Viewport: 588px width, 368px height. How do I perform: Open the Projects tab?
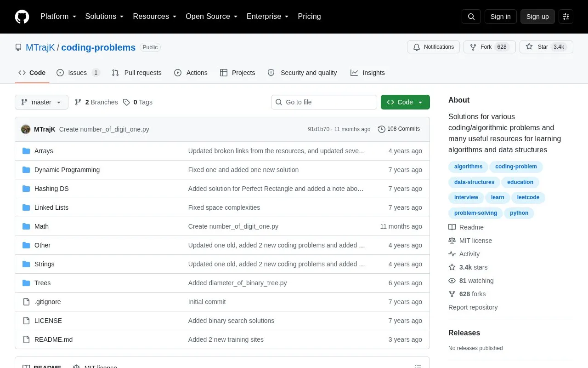tap(237, 73)
